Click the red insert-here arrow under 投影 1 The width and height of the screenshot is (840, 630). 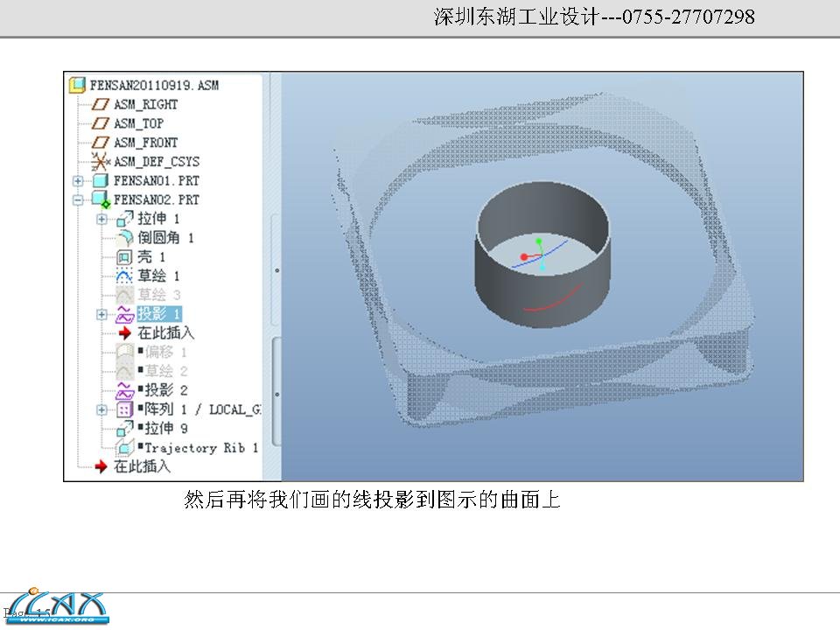click(x=125, y=333)
